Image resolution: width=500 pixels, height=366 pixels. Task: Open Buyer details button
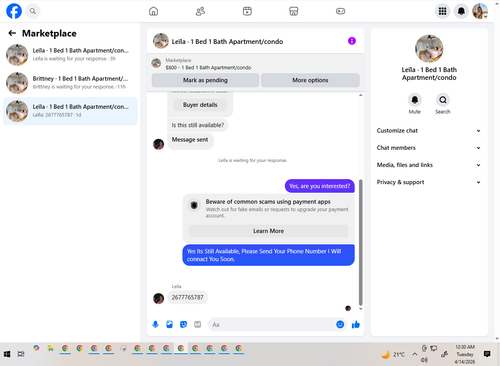point(200,105)
